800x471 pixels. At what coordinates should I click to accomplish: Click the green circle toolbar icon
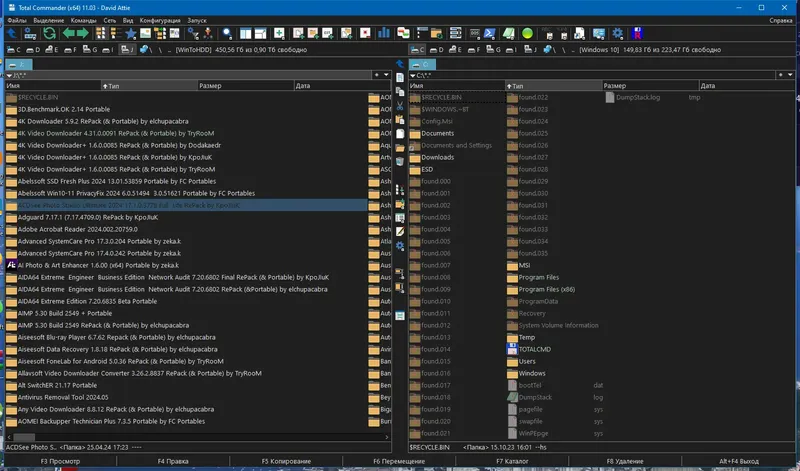[527, 33]
